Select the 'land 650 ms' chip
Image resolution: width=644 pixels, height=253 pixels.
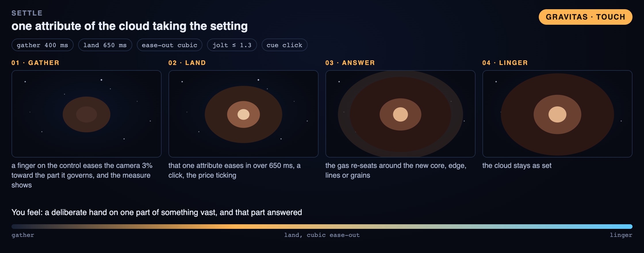105,45
